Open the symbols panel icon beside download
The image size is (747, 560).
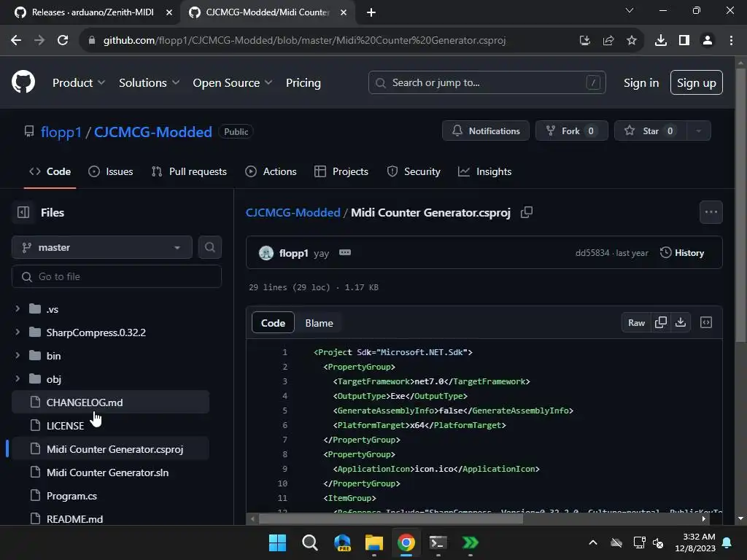706,322
